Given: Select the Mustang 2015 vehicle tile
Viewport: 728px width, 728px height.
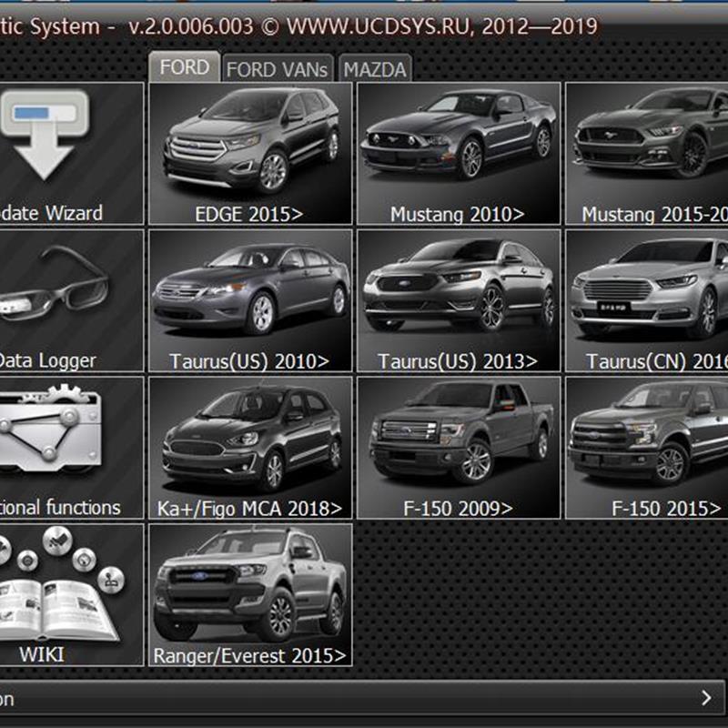Looking at the screenshot, I should coord(647,153).
